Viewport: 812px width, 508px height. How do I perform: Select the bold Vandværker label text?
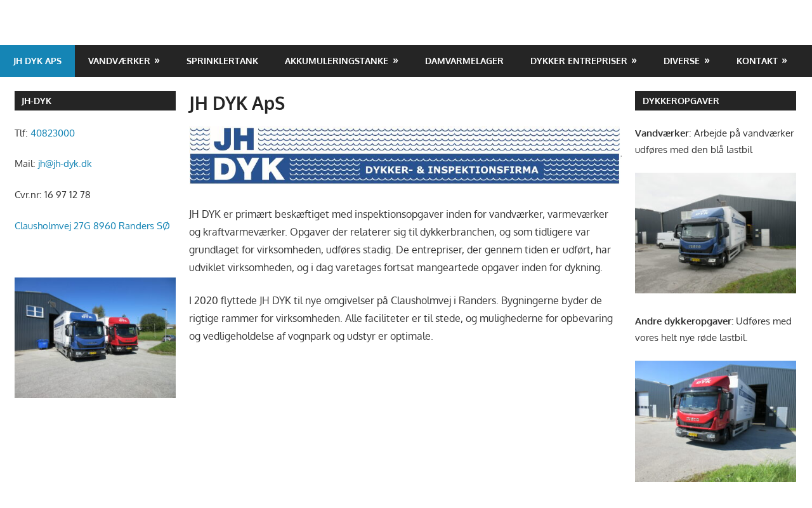pyautogui.click(x=662, y=133)
